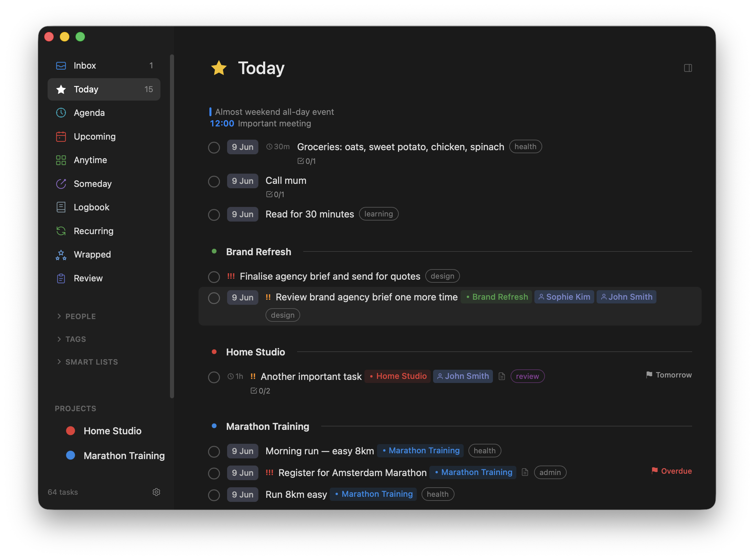Open settings via the gear icon
Screen dimensions: 754x560
[156, 492]
